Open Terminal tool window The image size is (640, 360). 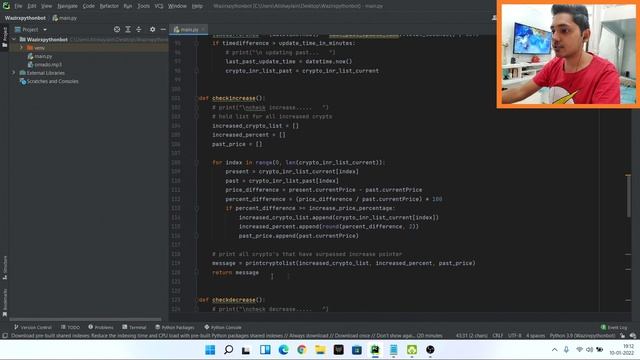click(134, 327)
